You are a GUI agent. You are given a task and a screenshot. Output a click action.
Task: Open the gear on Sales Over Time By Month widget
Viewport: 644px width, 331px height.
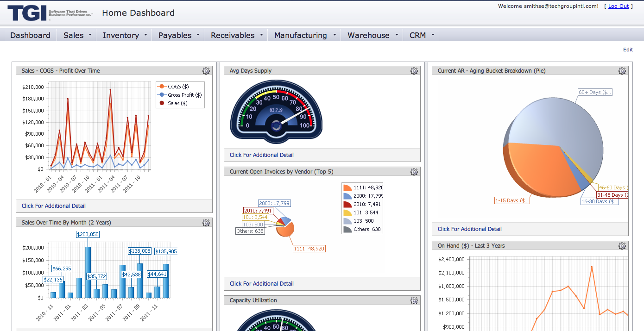(206, 222)
